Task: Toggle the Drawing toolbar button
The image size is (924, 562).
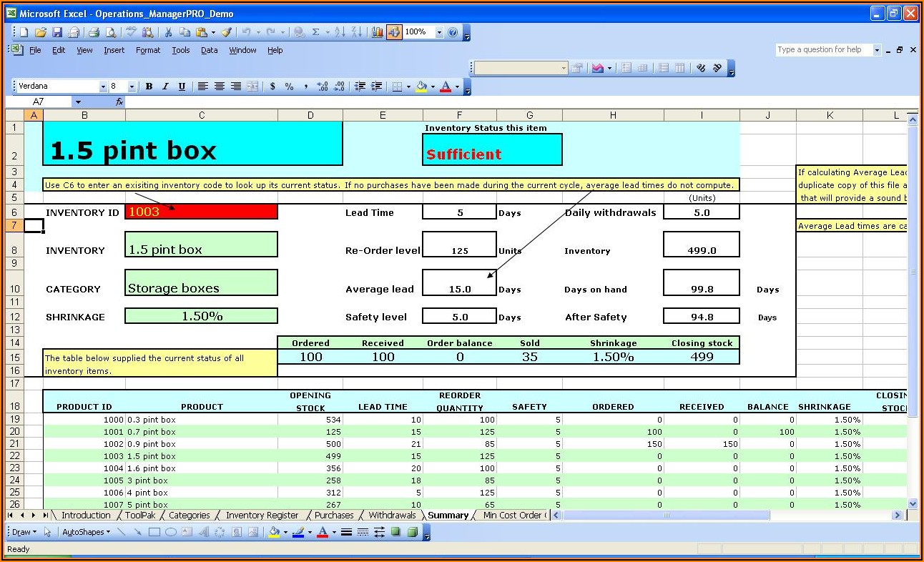Action: 394,32
